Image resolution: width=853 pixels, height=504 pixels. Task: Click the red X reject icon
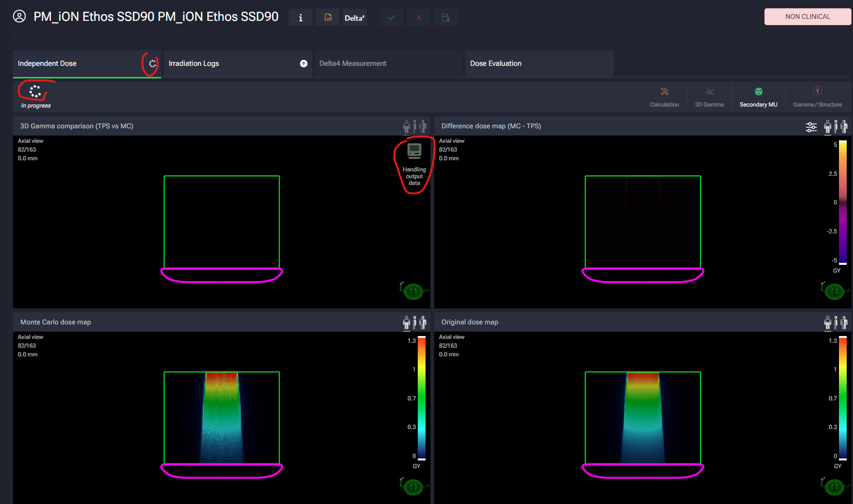point(419,17)
